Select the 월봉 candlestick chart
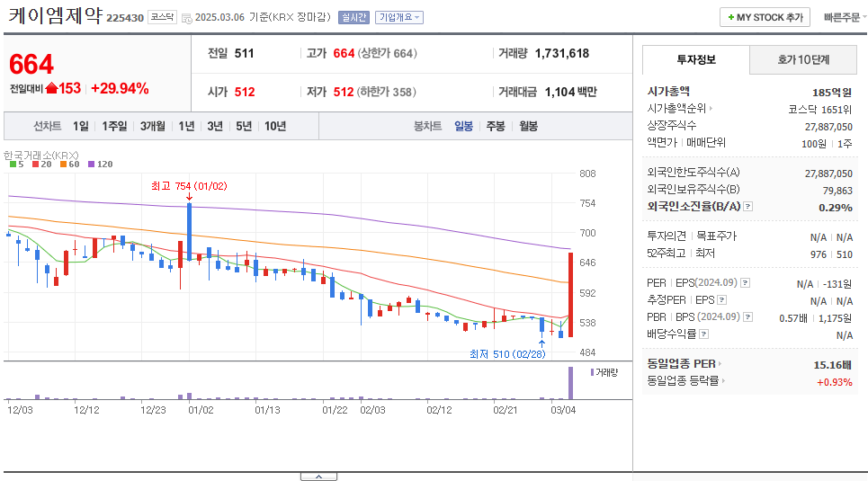The image size is (868, 481). click(x=529, y=126)
